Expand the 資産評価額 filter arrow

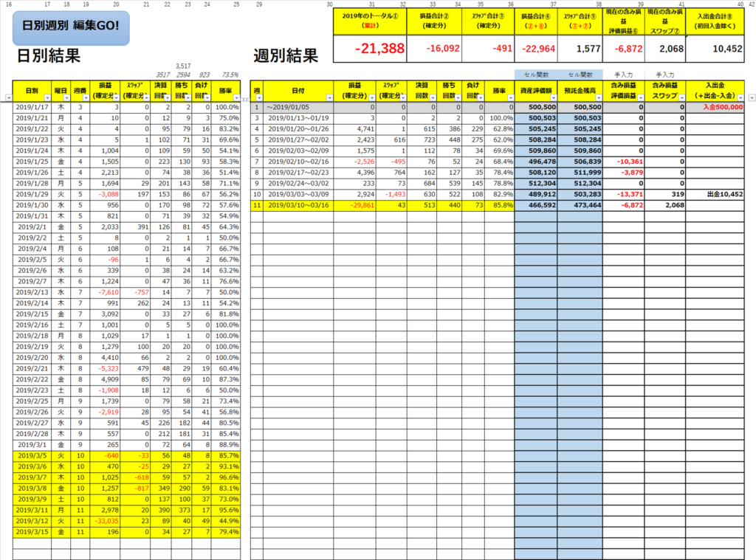tap(554, 97)
